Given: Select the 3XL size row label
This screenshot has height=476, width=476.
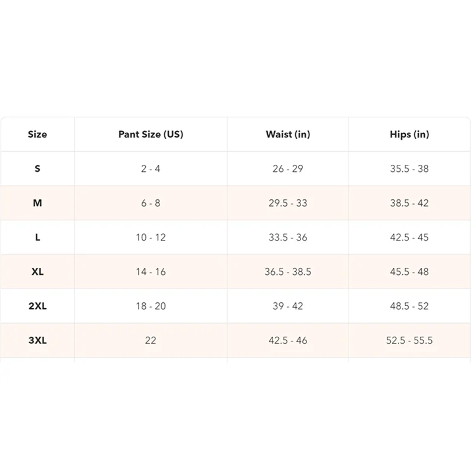Looking at the screenshot, I should [x=37, y=341].
